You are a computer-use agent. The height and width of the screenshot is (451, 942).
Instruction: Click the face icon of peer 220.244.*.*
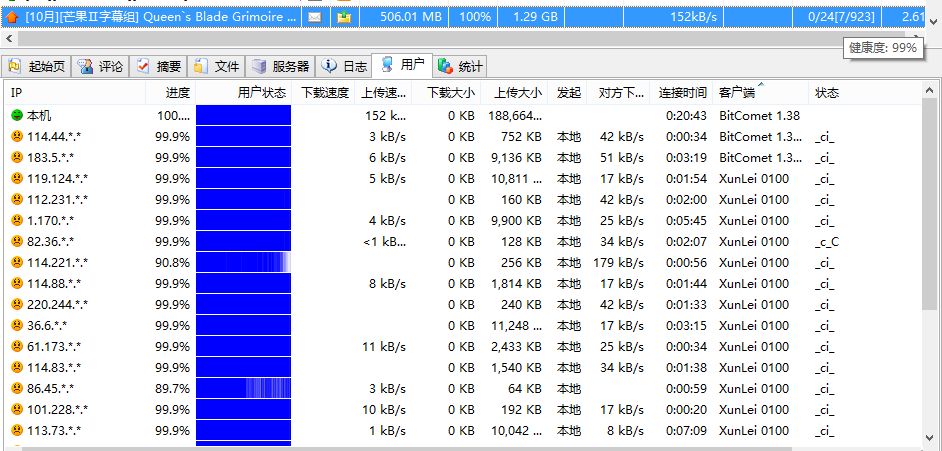(17, 305)
